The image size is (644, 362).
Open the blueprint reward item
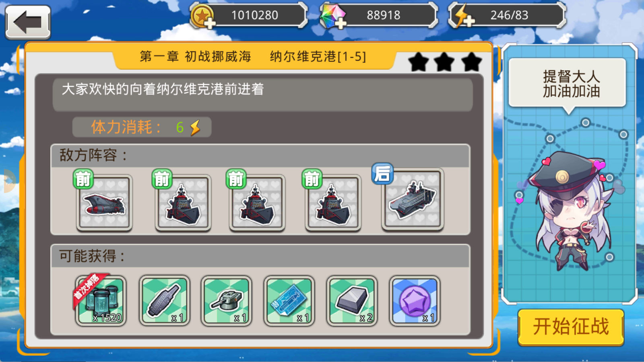tap(289, 300)
